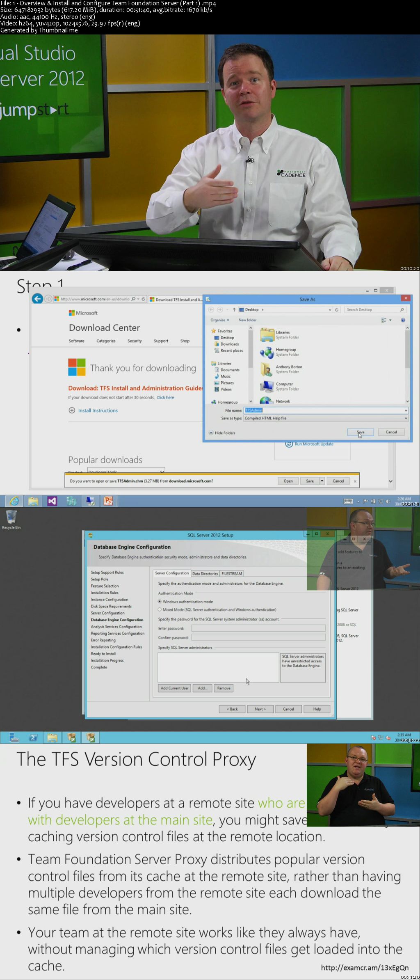Click the IE page scroll down arrow
Image resolution: width=420 pixels, height=980 pixels.
coord(390,481)
